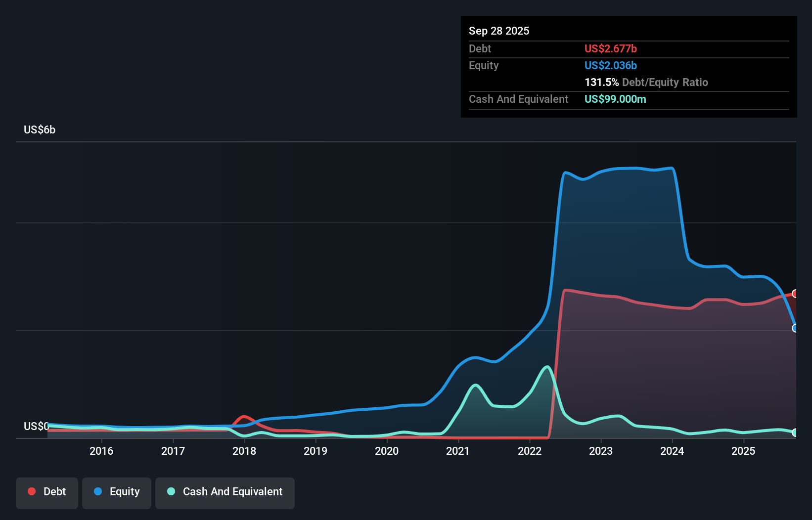Click the red Debt endpoint marker

[x=795, y=294]
